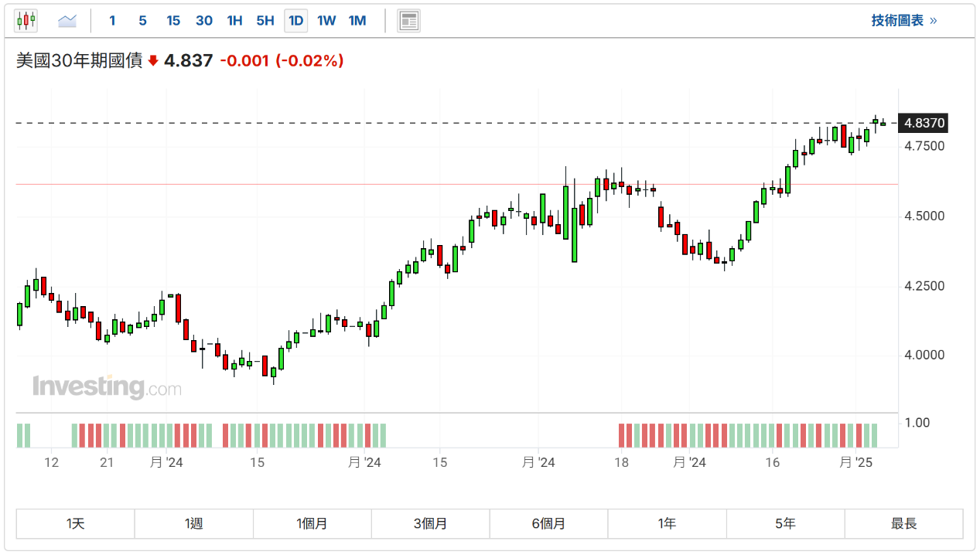Click the red down arrow price indicator
This screenshot has height=555, width=980.
[x=153, y=61]
